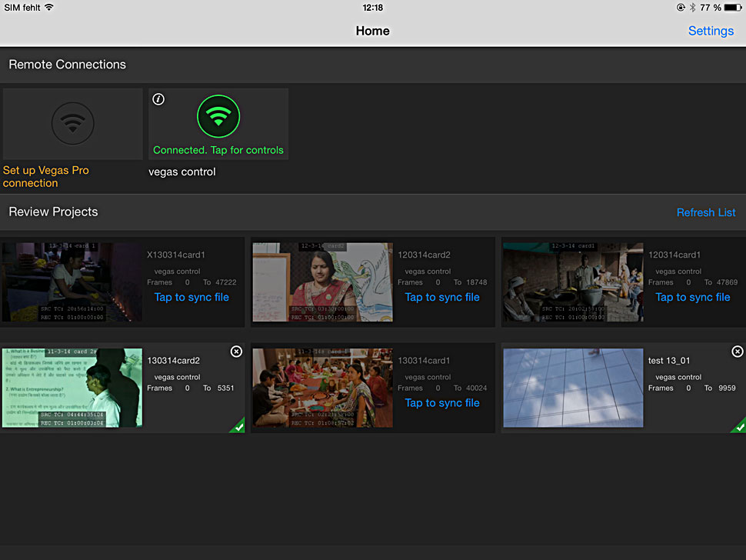The width and height of the screenshot is (746, 560).
Task: Tap the Bluetooth icon in status bar
Action: coord(692,8)
